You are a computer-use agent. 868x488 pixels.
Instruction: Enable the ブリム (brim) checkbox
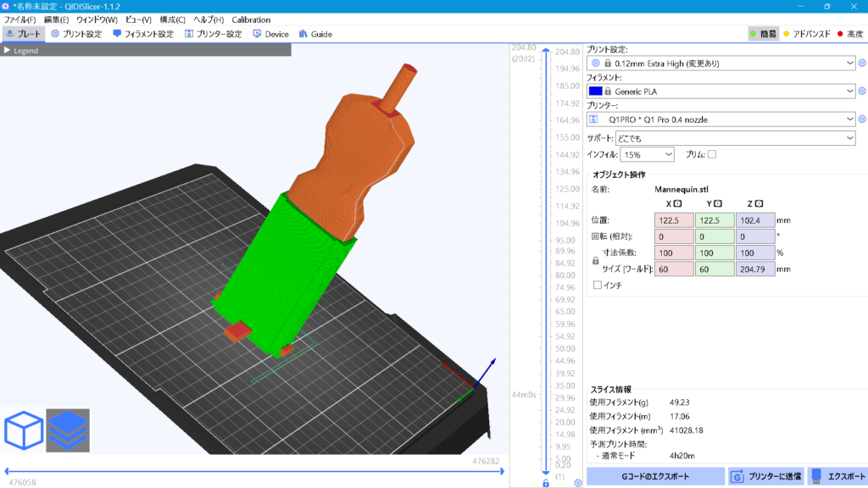[x=712, y=154]
